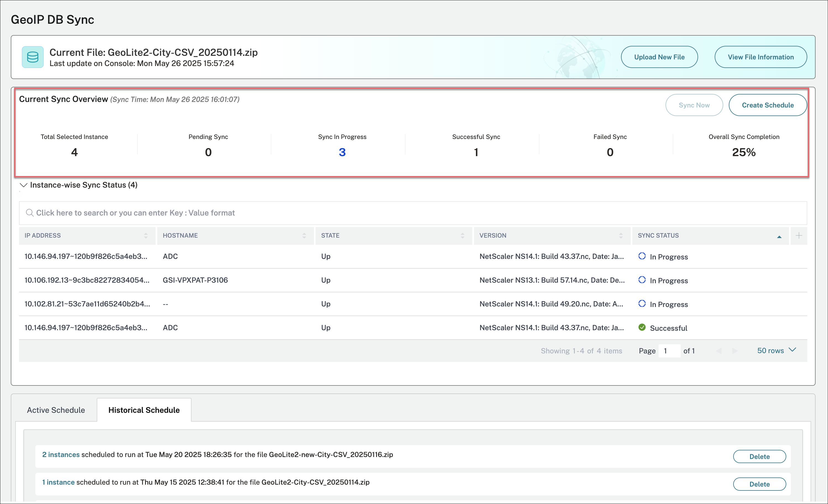Click sort arrows on the IP ADDRESS column
The height and width of the screenshot is (504, 828).
(x=146, y=235)
